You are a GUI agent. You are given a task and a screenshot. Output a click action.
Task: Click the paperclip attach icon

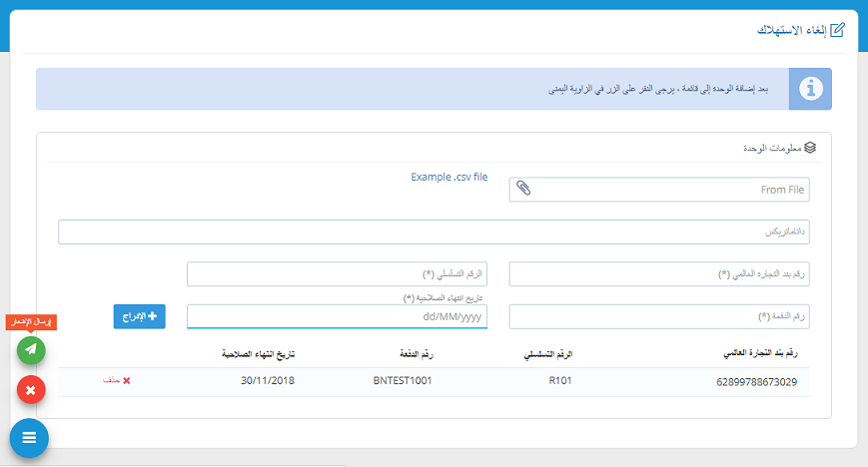pyautogui.click(x=524, y=189)
